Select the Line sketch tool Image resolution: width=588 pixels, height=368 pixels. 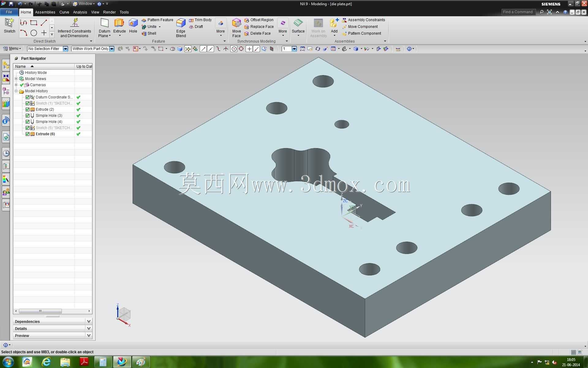(44, 23)
